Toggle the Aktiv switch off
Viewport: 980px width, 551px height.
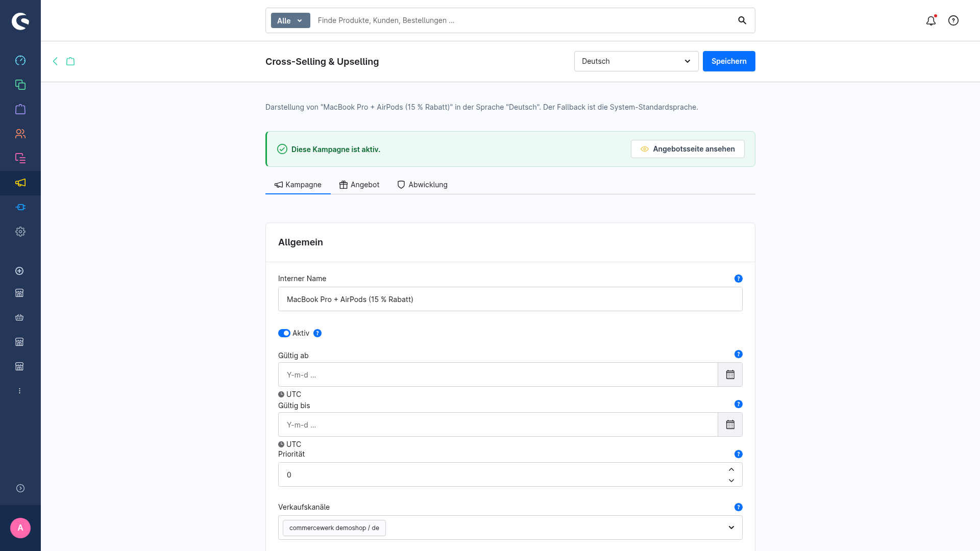tap(284, 333)
